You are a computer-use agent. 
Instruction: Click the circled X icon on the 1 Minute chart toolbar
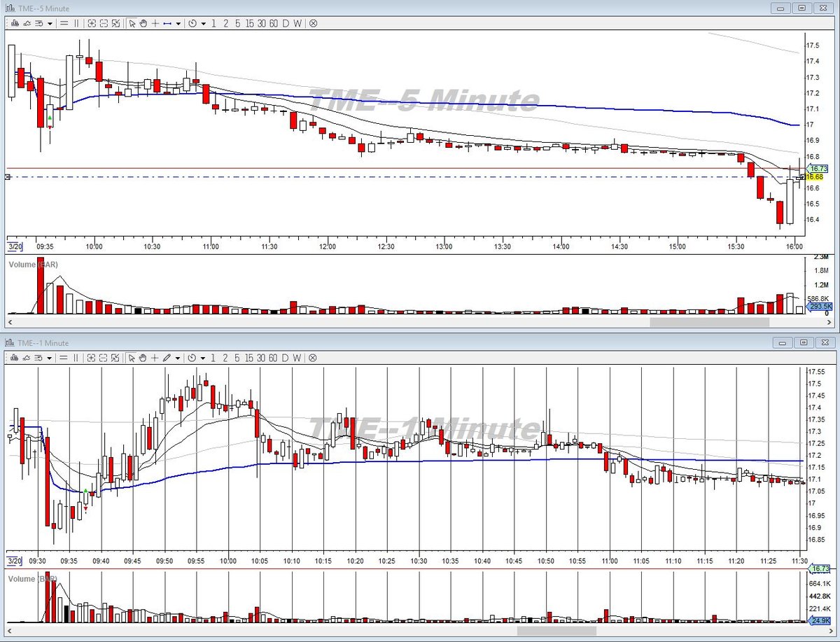(313, 358)
